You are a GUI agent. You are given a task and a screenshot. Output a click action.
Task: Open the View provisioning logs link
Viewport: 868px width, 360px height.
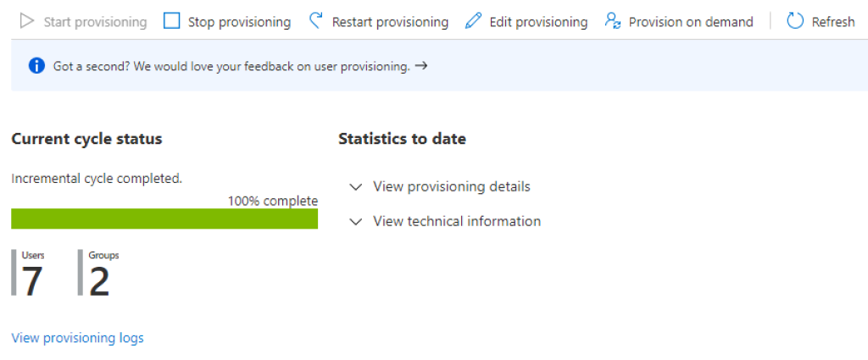point(77,338)
